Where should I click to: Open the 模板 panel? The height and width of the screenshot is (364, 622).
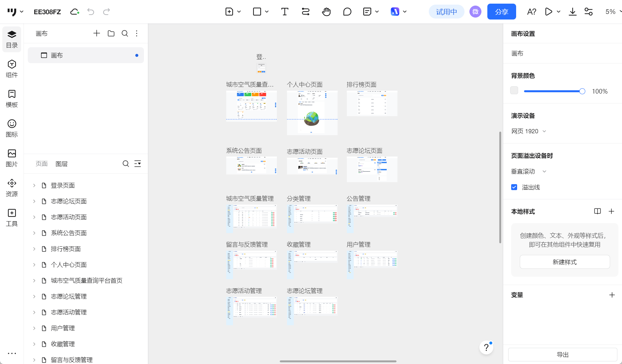(x=12, y=98)
